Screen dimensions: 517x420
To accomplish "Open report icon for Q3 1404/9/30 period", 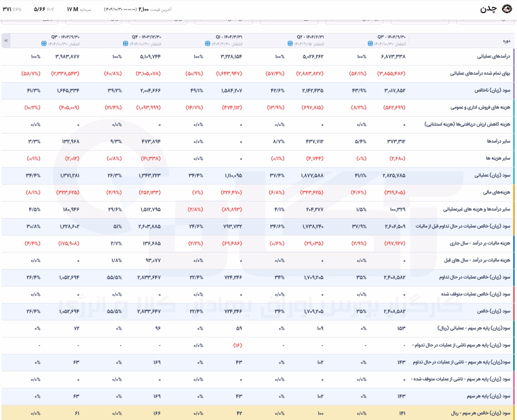I will click(370, 43).
